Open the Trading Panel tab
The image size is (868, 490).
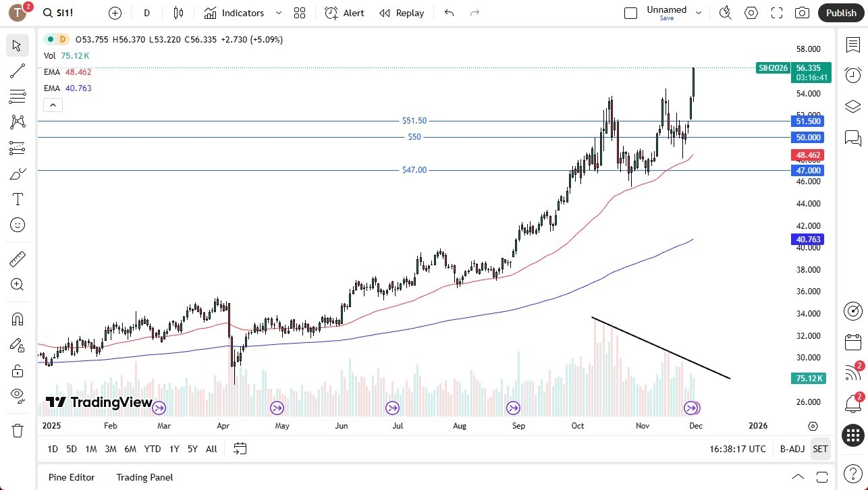coord(144,477)
